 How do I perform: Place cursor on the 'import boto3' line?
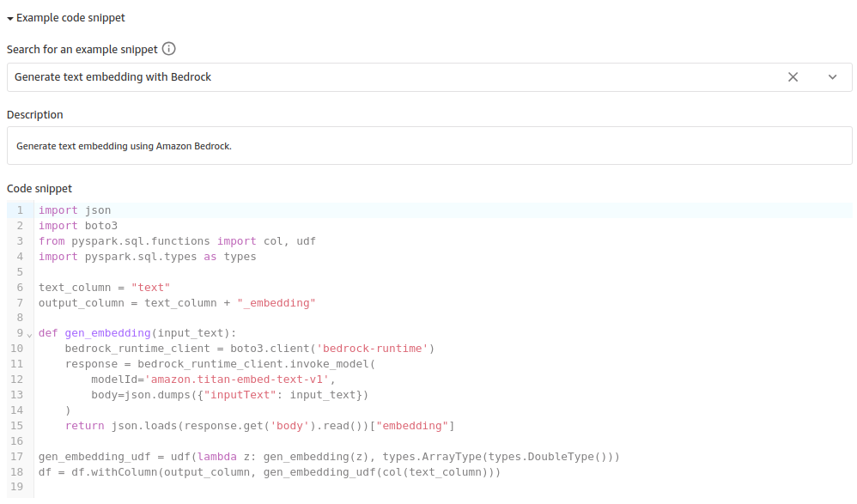(x=78, y=226)
